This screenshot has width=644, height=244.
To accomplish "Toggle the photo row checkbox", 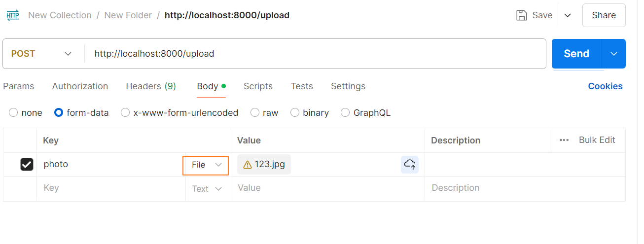I will click(x=27, y=165).
